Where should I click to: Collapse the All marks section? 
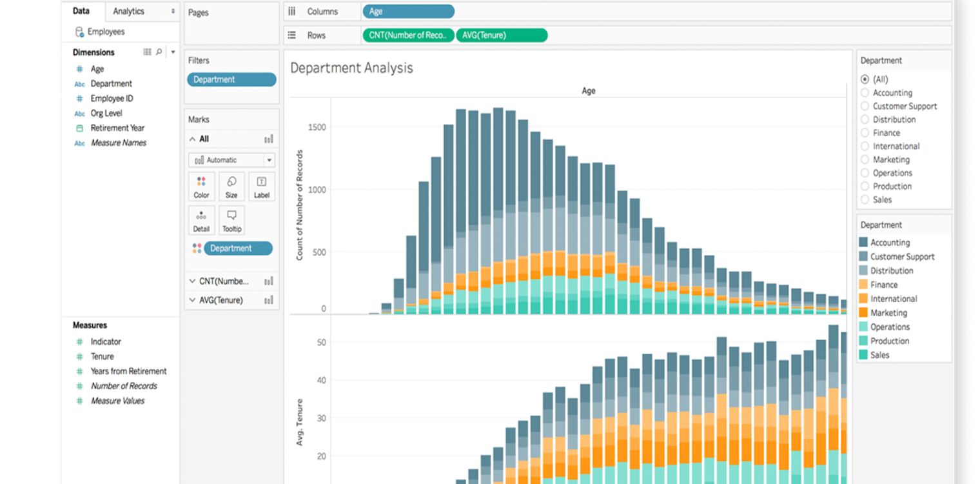click(x=192, y=139)
